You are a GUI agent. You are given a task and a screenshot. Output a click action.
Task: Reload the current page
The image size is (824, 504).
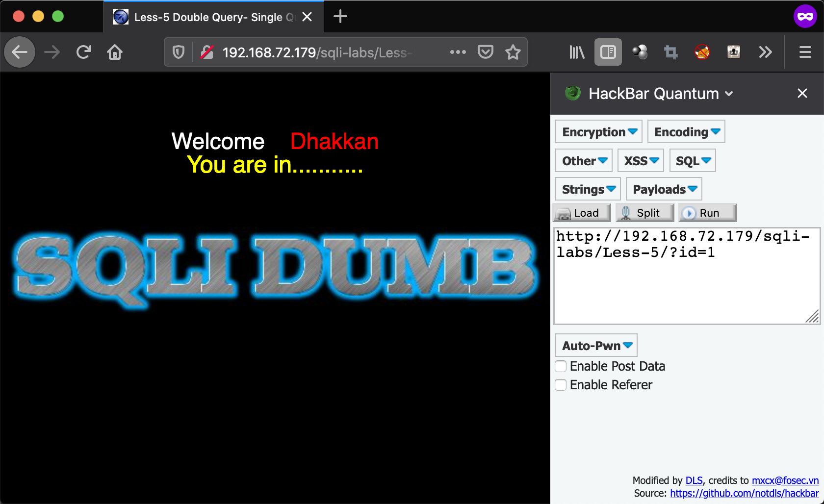84,52
